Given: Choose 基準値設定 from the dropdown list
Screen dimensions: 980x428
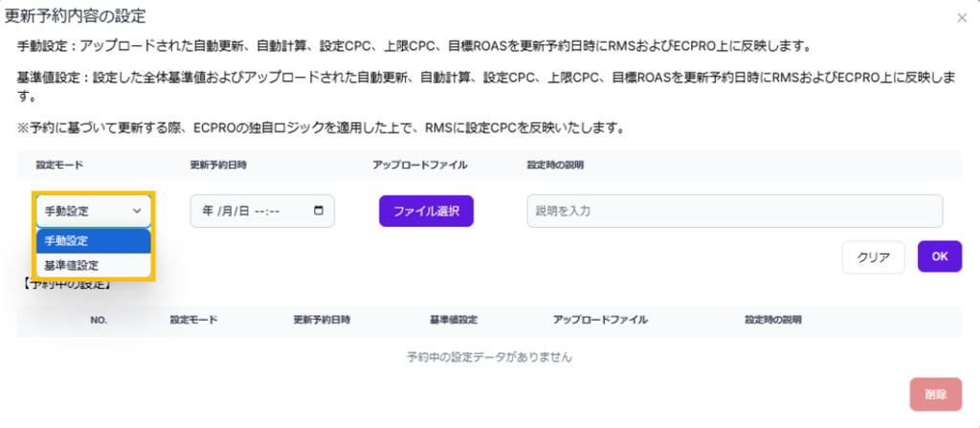Looking at the screenshot, I should [94, 265].
